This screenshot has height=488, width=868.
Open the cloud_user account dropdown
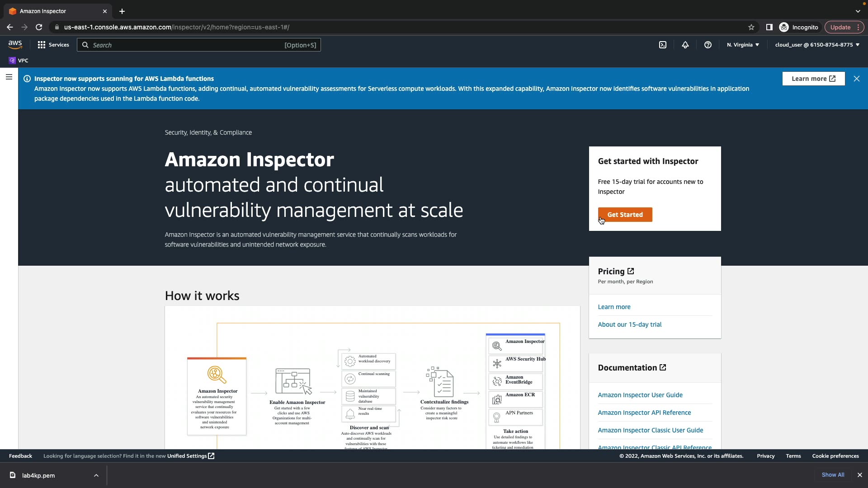[817, 45]
